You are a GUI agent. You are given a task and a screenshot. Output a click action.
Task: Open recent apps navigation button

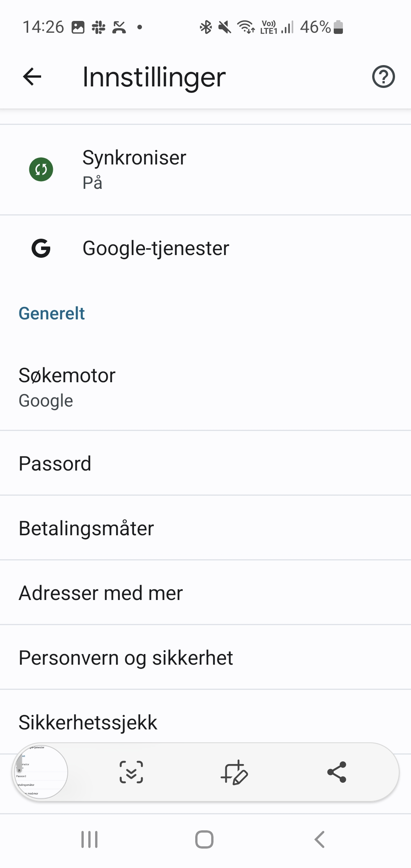[89, 839]
